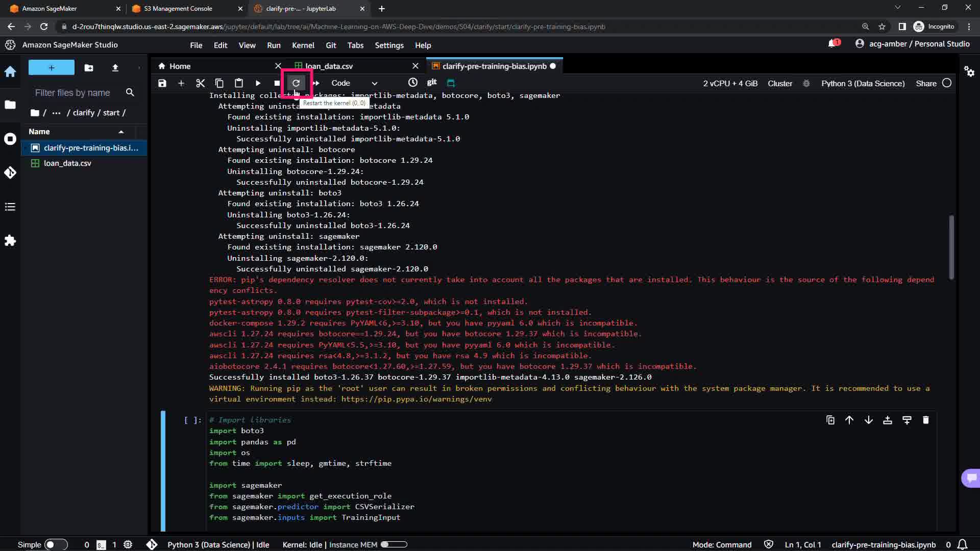Open the Running Terminals and Kernels sidebar
The width and height of the screenshot is (980, 551).
tap(10, 139)
